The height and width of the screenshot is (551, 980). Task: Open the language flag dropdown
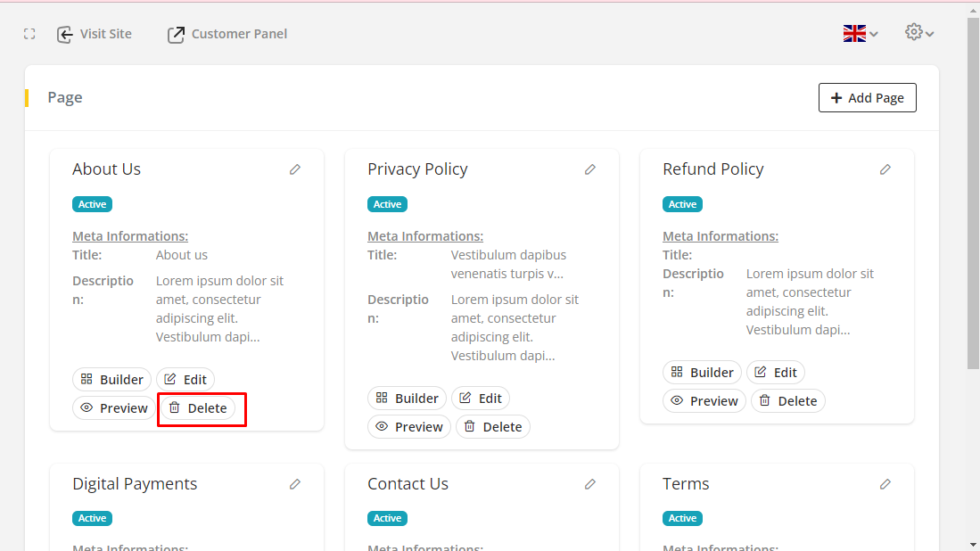(x=861, y=34)
